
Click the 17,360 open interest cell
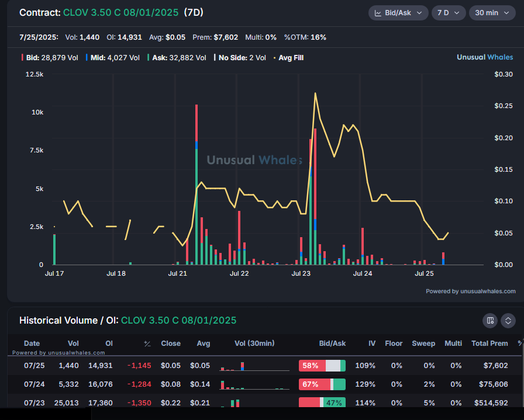point(100,402)
